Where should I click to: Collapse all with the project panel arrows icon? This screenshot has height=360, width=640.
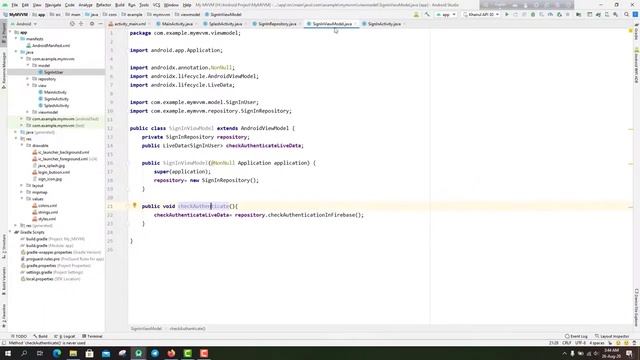pyautogui.click(x=81, y=24)
